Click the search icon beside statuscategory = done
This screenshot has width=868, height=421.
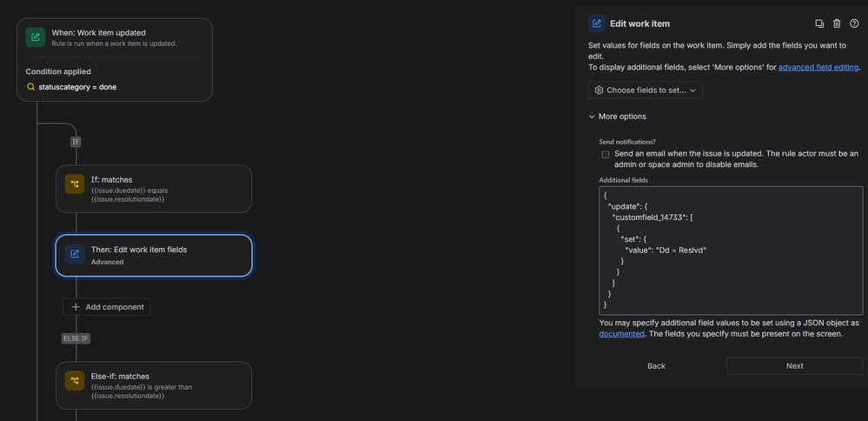click(x=30, y=87)
